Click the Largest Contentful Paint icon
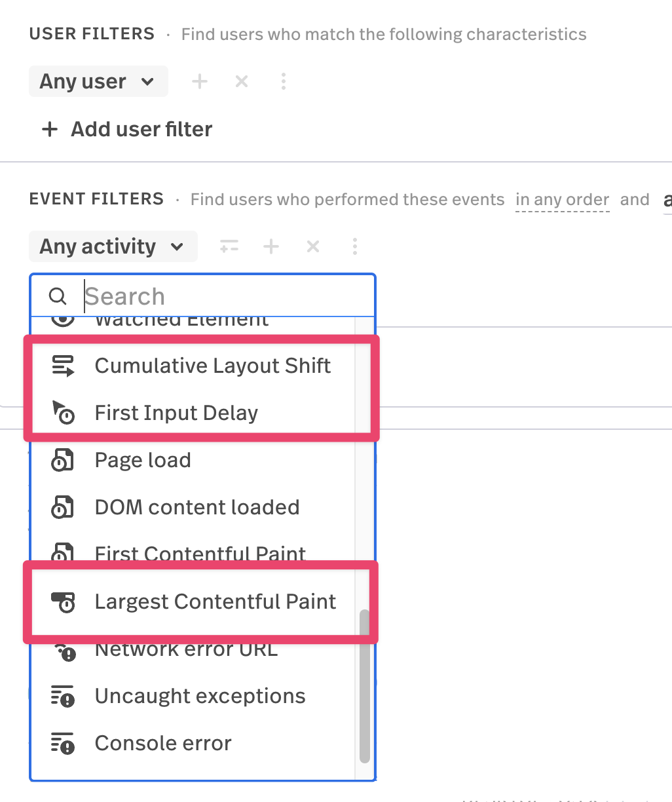 [63, 601]
